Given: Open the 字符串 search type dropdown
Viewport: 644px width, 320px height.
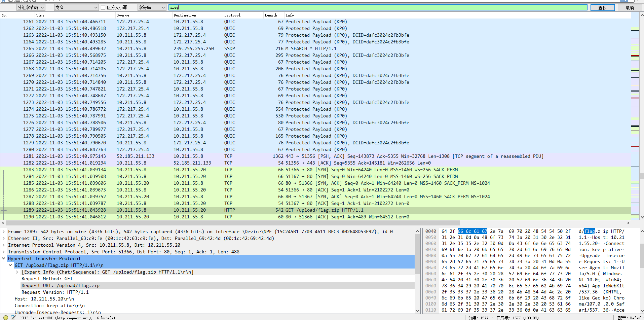Looking at the screenshot, I should [152, 7].
